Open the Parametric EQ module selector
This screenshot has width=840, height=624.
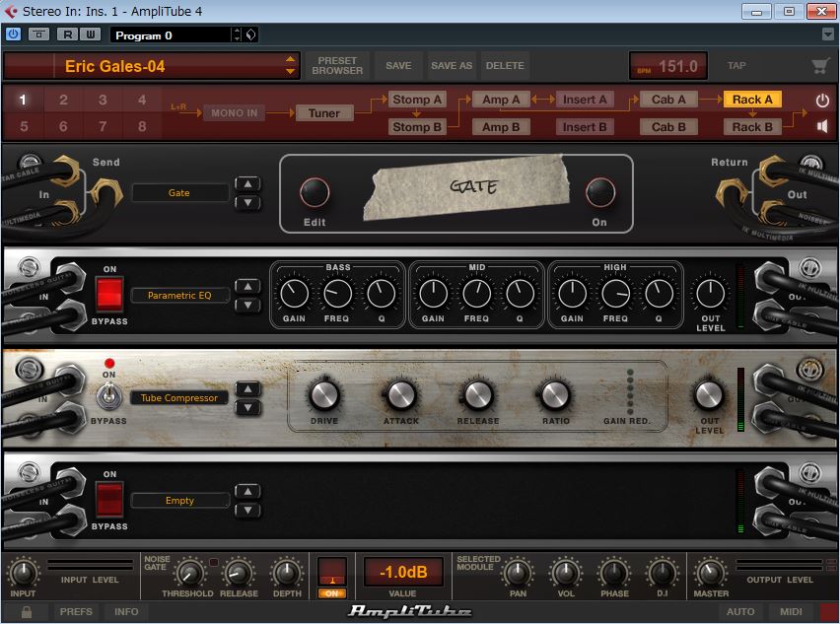pyautogui.click(x=180, y=295)
